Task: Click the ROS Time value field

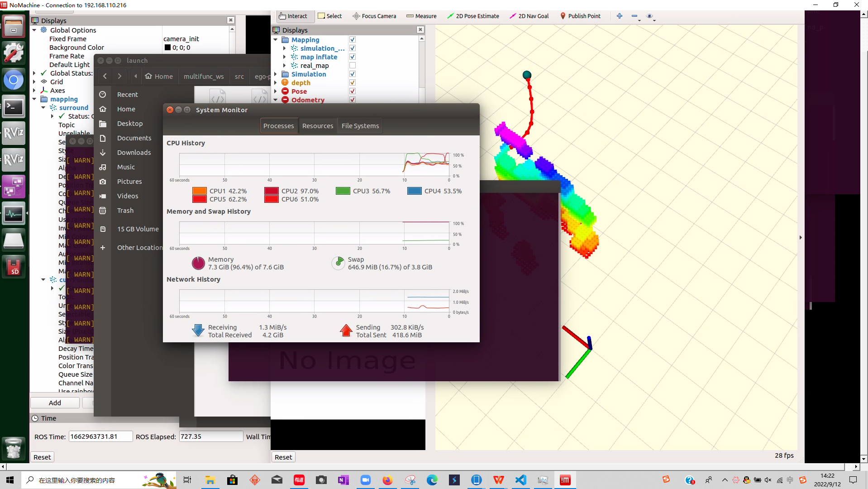Action: (x=100, y=436)
